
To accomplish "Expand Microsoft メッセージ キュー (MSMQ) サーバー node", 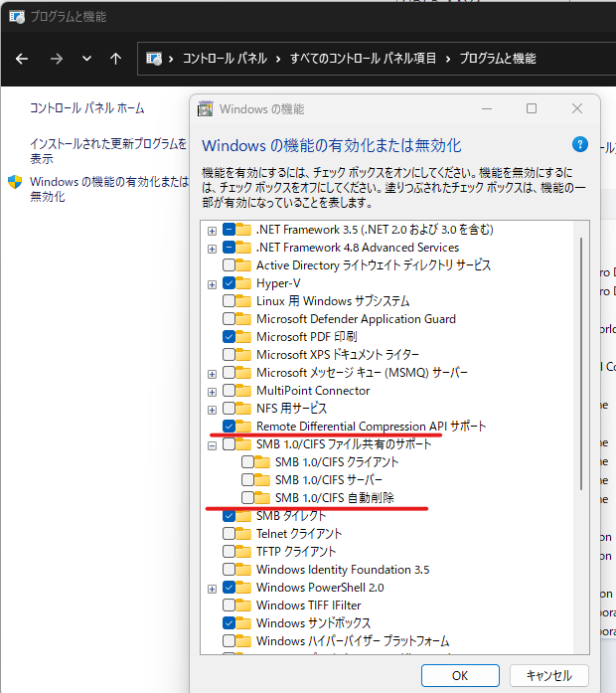I will point(212,374).
